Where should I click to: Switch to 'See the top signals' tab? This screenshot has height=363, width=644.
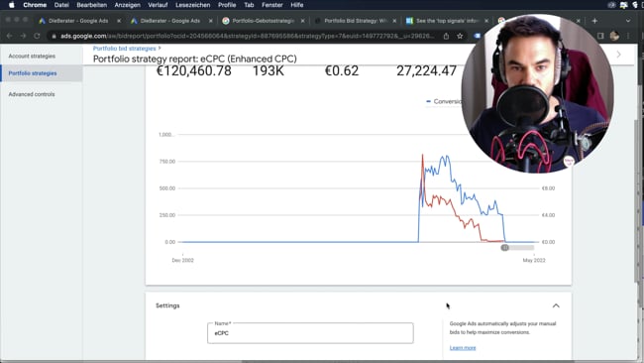(x=447, y=21)
